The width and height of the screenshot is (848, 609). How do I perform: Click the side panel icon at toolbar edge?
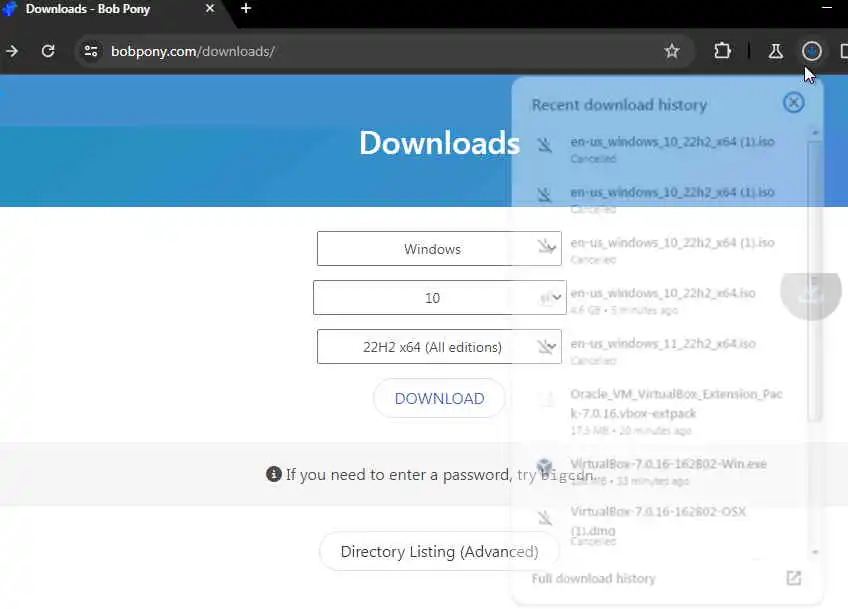843,51
